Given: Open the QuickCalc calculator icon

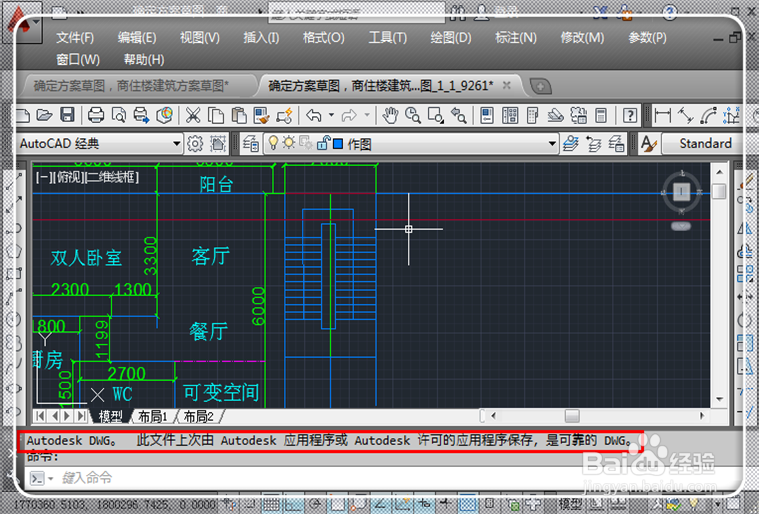Looking at the screenshot, I should (601, 115).
